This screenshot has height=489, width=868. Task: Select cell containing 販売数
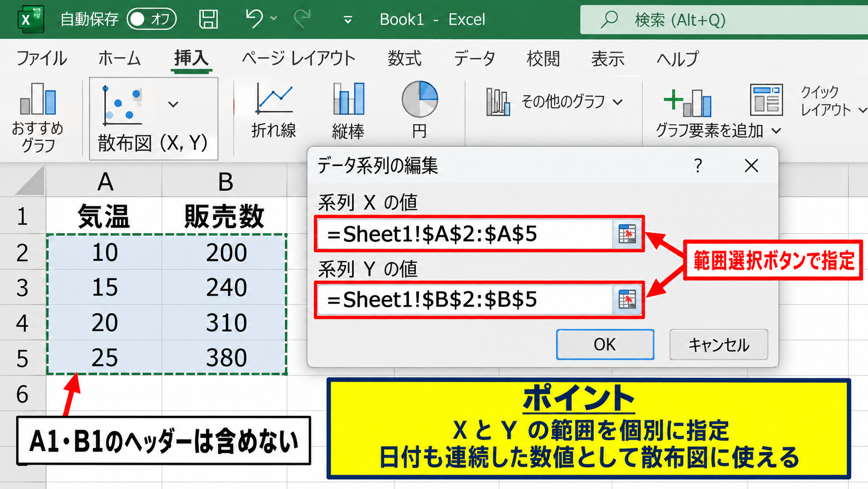(x=225, y=215)
